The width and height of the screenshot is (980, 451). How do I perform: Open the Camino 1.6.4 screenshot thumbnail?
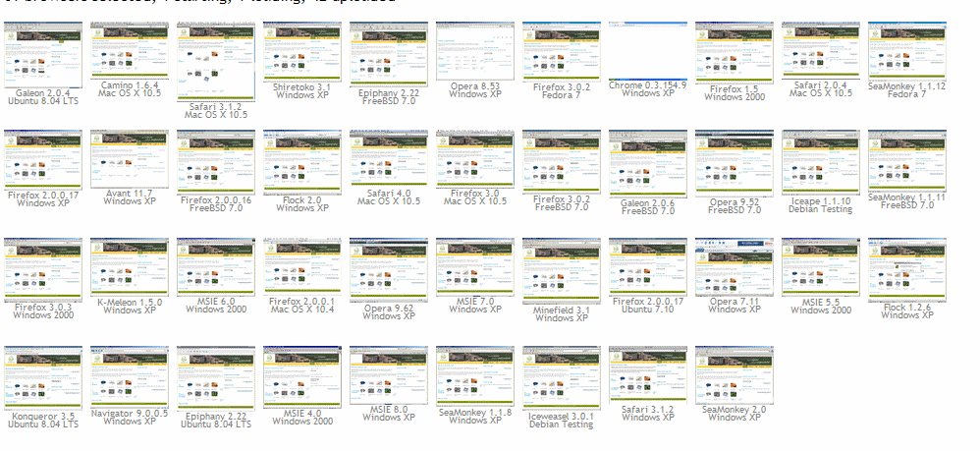pyautogui.click(x=130, y=51)
